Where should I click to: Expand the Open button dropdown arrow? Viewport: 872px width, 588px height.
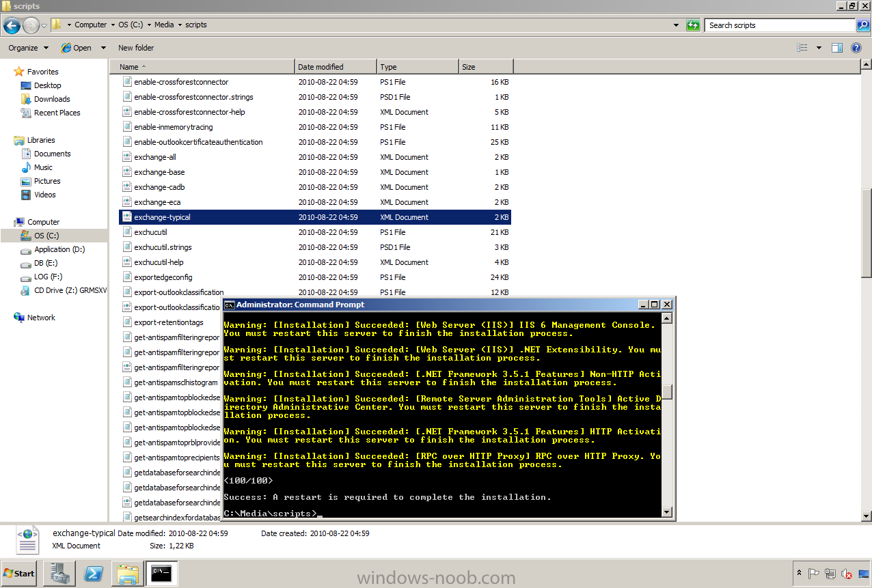[x=103, y=48]
